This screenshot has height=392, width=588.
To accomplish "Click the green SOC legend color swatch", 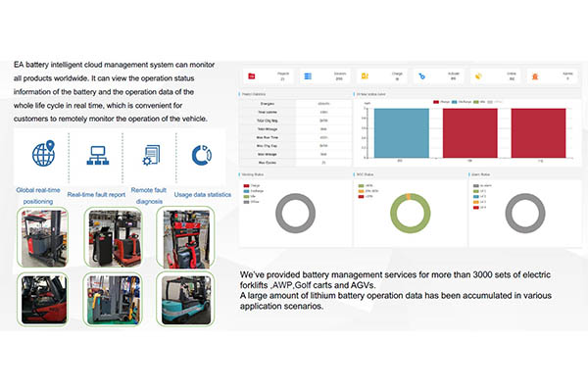I will pyautogui.click(x=361, y=185).
